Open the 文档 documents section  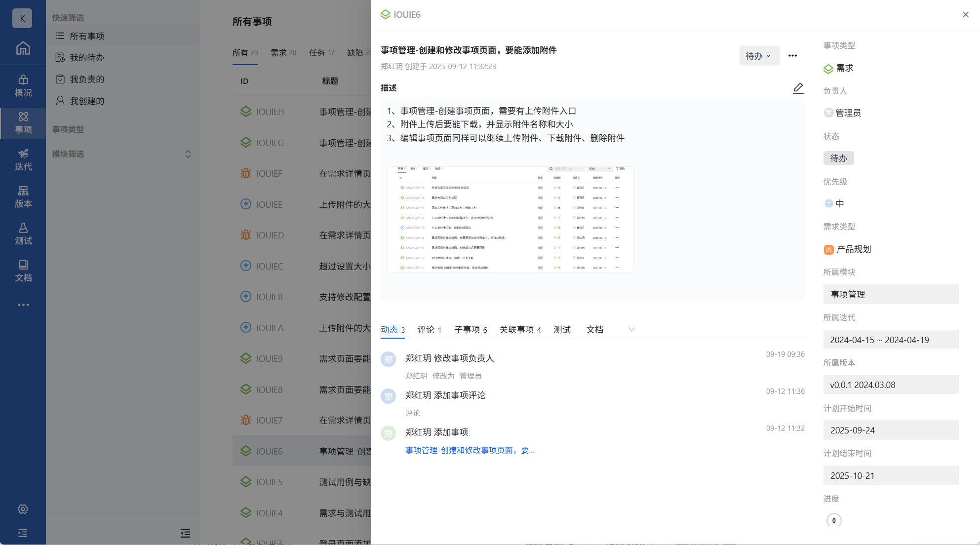pyautogui.click(x=23, y=271)
